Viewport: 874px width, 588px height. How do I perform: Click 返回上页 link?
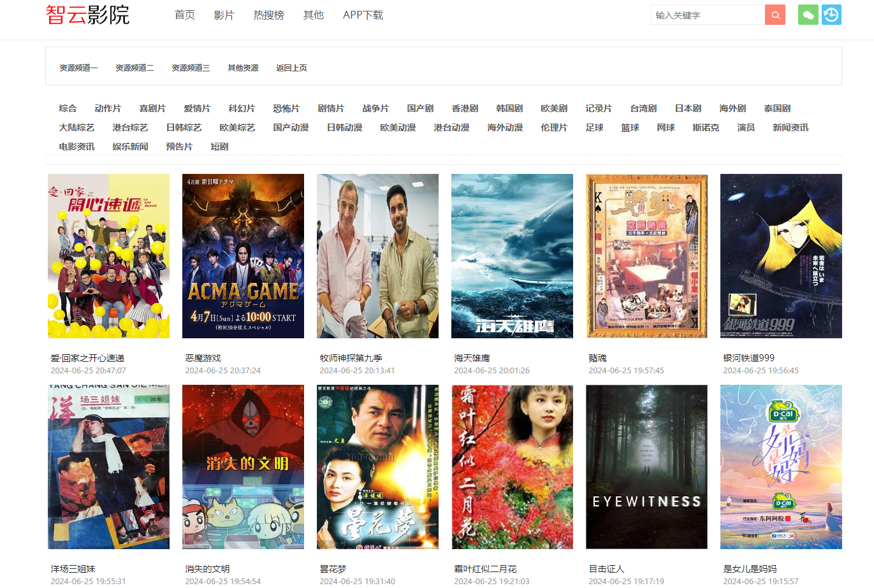[291, 68]
